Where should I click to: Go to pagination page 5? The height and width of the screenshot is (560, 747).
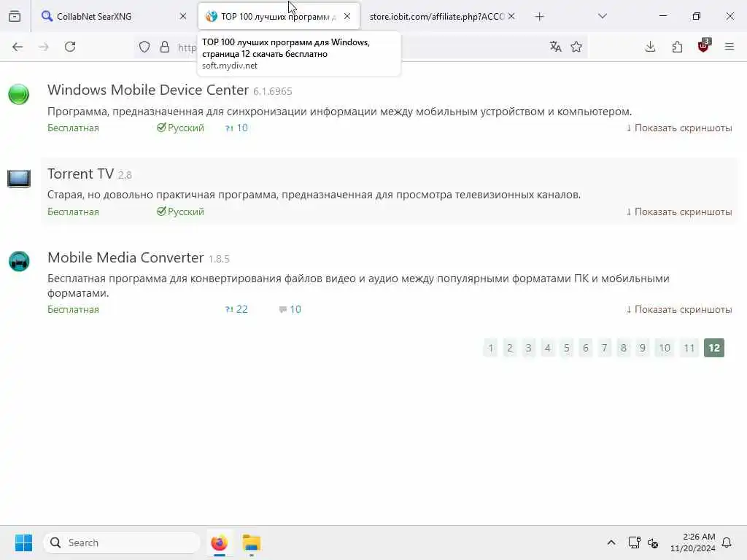click(566, 348)
